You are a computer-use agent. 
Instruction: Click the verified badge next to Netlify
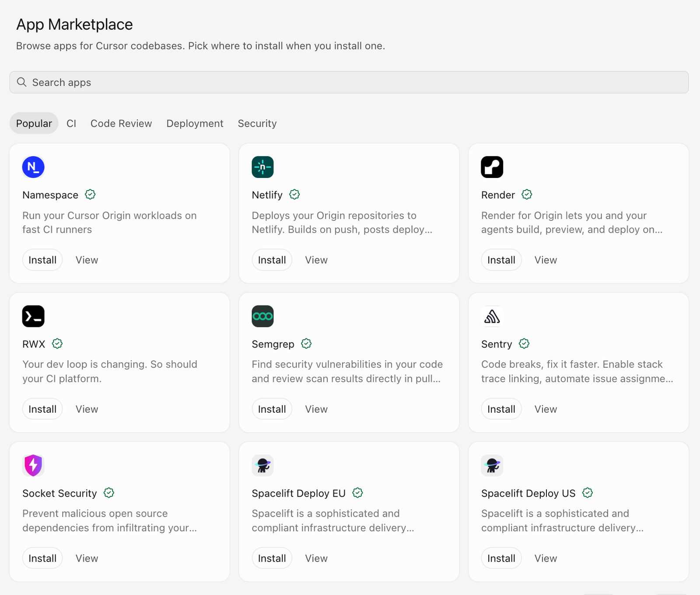(x=294, y=195)
